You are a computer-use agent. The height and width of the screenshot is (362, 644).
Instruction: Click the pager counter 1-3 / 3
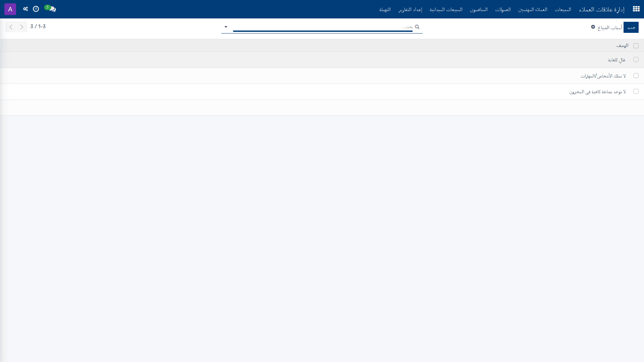38,26
